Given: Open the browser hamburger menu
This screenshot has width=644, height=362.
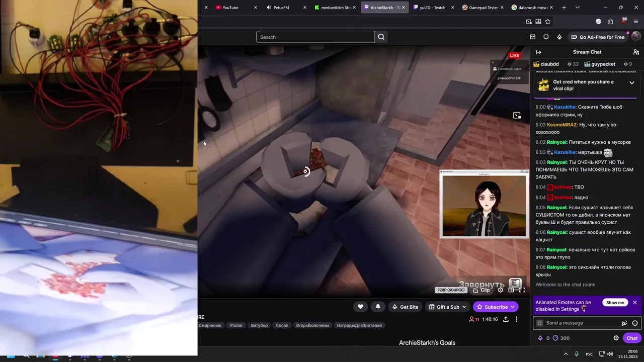Looking at the screenshot, I should pos(636,22).
